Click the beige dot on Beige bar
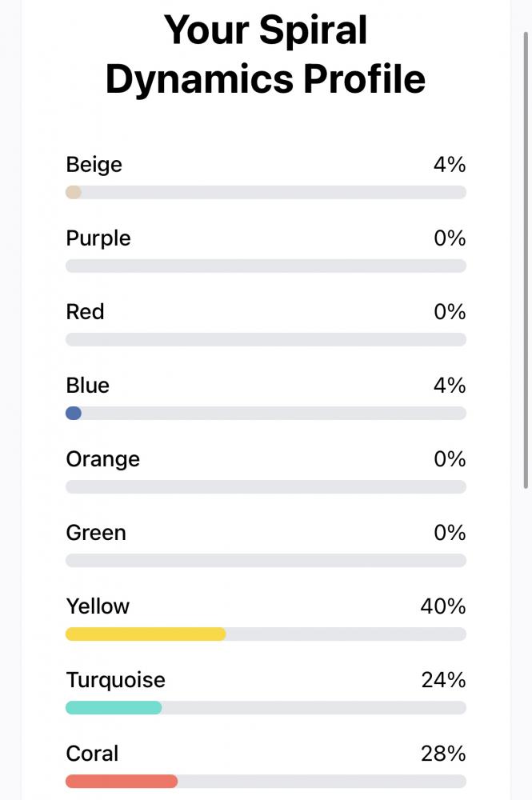 click(74, 192)
